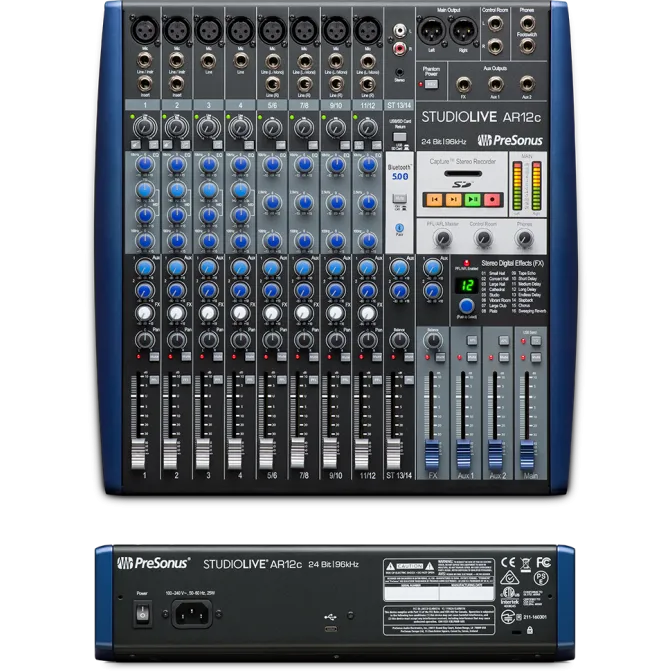Click the ST 13/14 channel label strip
The height and width of the screenshot is (672, 672).
point(399,105)
